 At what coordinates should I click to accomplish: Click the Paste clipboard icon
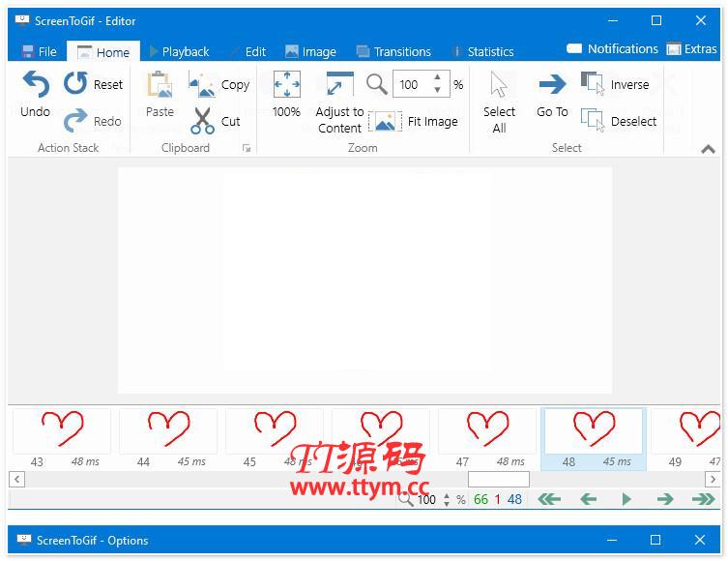[x=160, y=84]
